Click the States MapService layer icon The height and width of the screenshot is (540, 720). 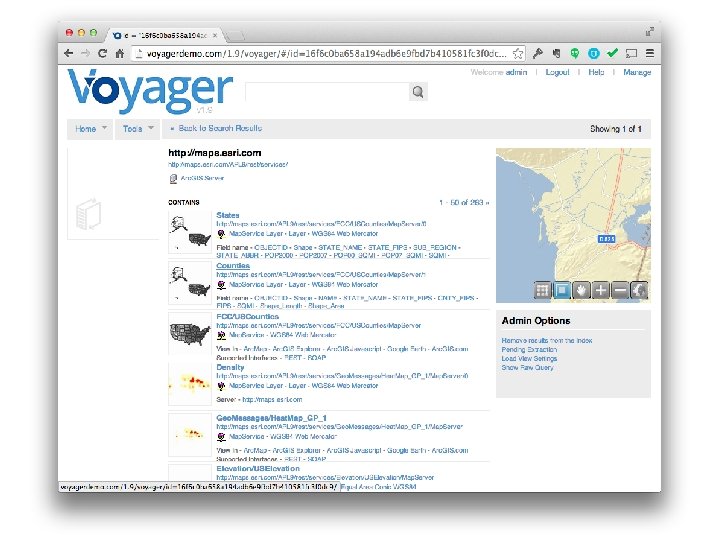[221, 234]
